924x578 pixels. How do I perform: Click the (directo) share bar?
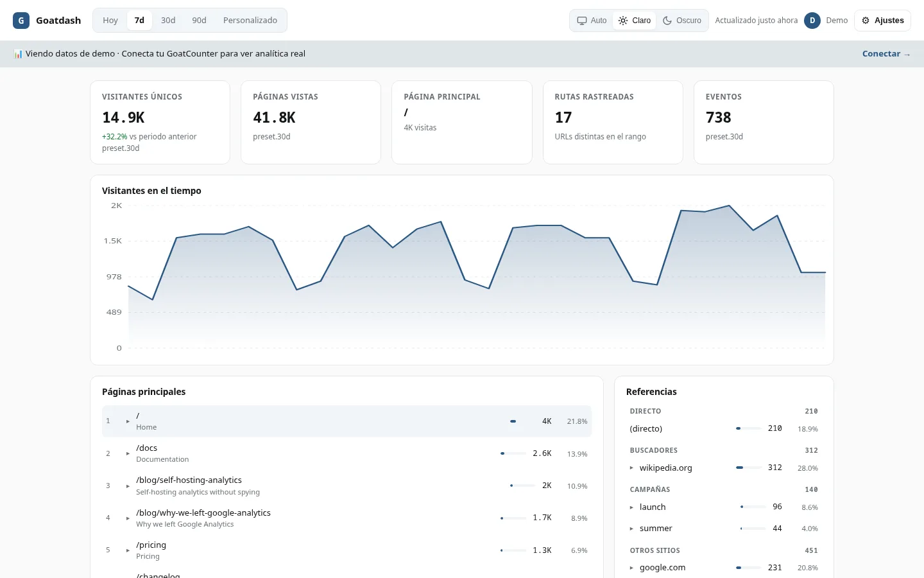tap(749, 428)
